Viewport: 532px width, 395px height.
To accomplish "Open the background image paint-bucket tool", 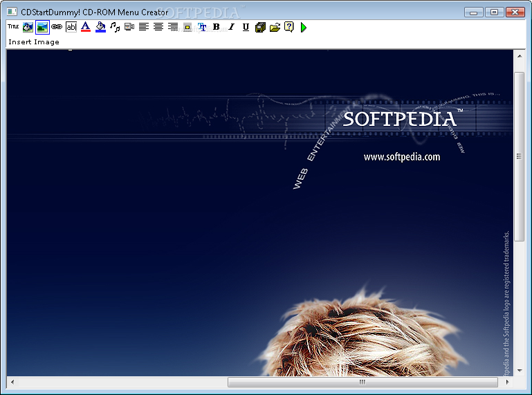I will coord(28,27).
